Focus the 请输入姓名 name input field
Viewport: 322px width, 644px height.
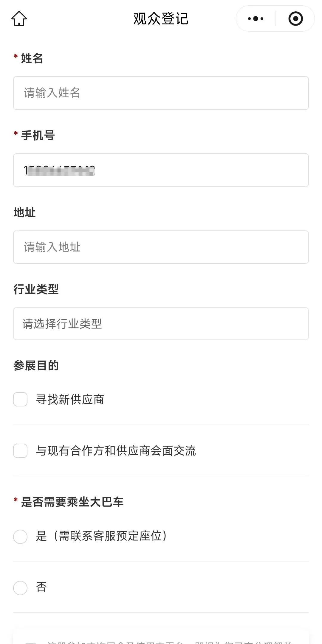(x=161, y=93)
